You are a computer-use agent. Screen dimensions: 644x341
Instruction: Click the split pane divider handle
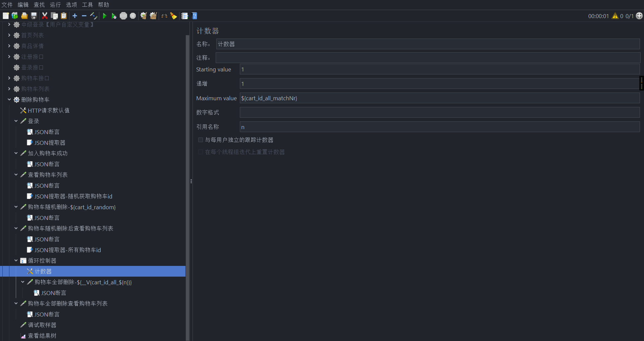tap(191, 181)
